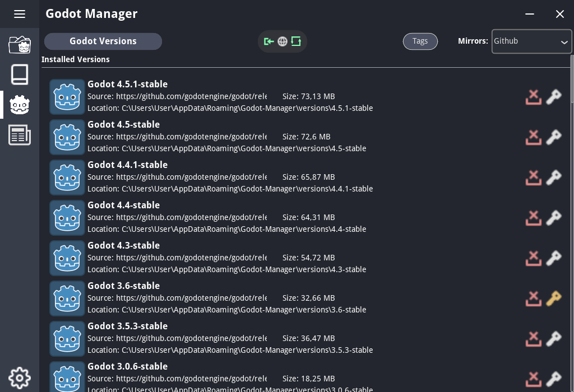Uninstall Godot 4.3-stable
Image resolution: width=574 pixels, height=392 pixels.
pos(534,258)
